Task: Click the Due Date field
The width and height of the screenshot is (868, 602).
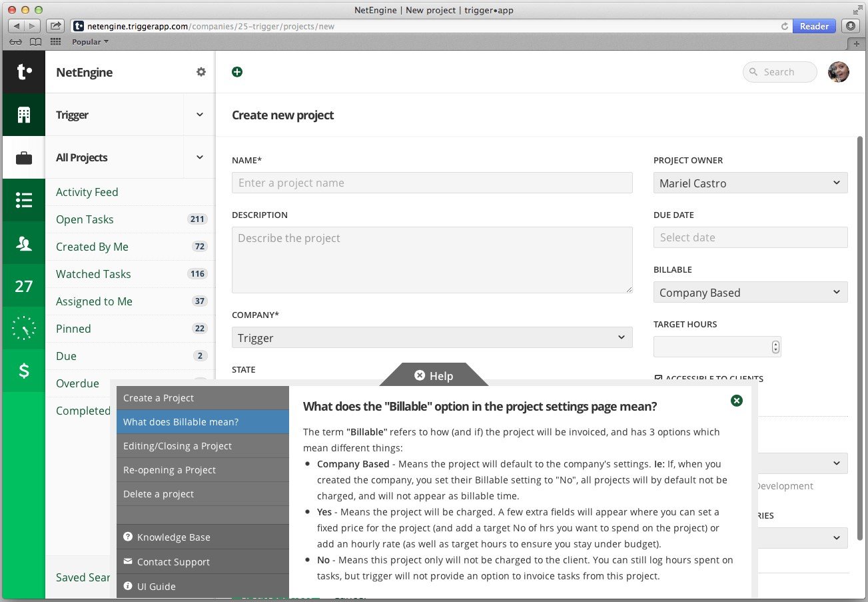Action: click(x=751, y=237)
